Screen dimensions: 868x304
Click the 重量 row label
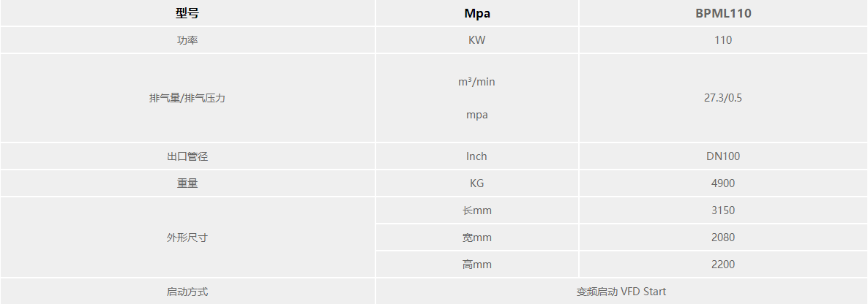point(187,183)
